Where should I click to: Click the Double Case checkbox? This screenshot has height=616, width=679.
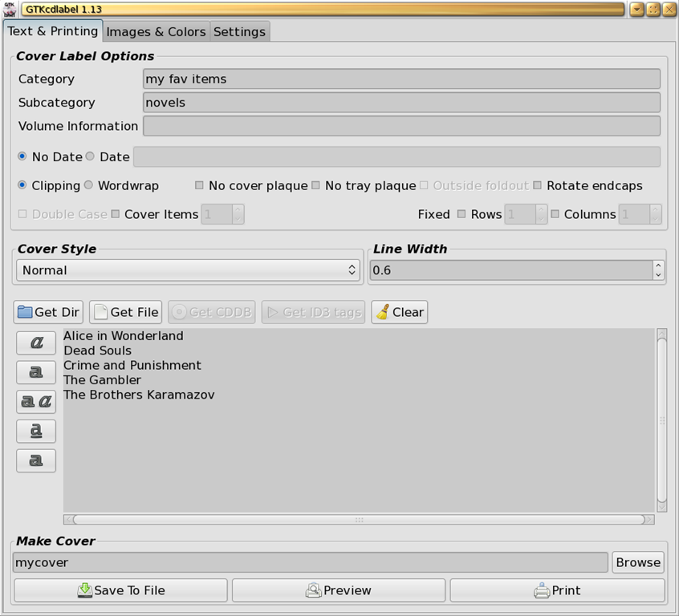22,214
